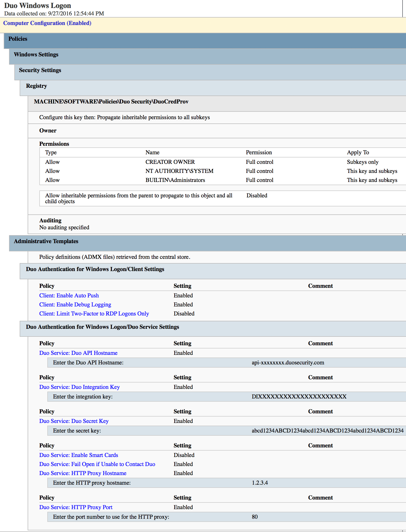Click the Client: Enable Debug Logging link
The height and width of the screenshot is (532, 406).
[75, 305]
